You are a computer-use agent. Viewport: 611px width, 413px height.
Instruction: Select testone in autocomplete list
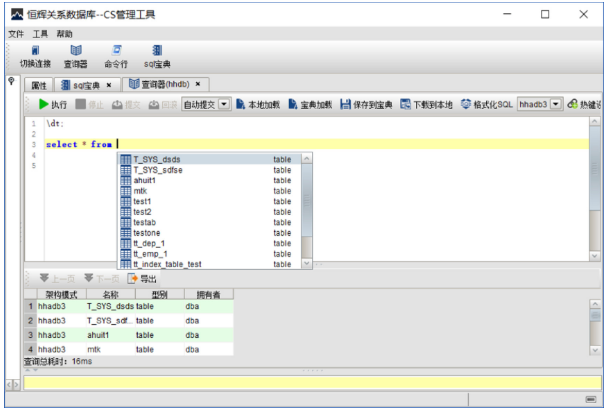[x=210, y=233]
